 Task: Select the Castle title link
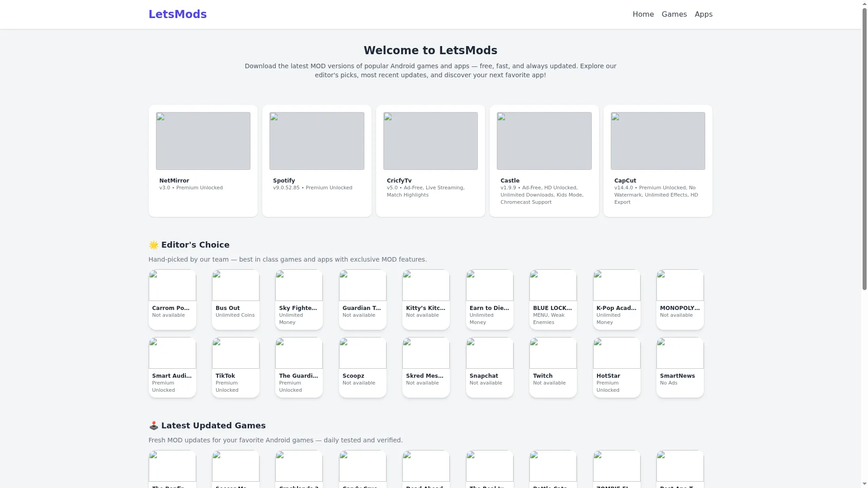coord(510,181)
